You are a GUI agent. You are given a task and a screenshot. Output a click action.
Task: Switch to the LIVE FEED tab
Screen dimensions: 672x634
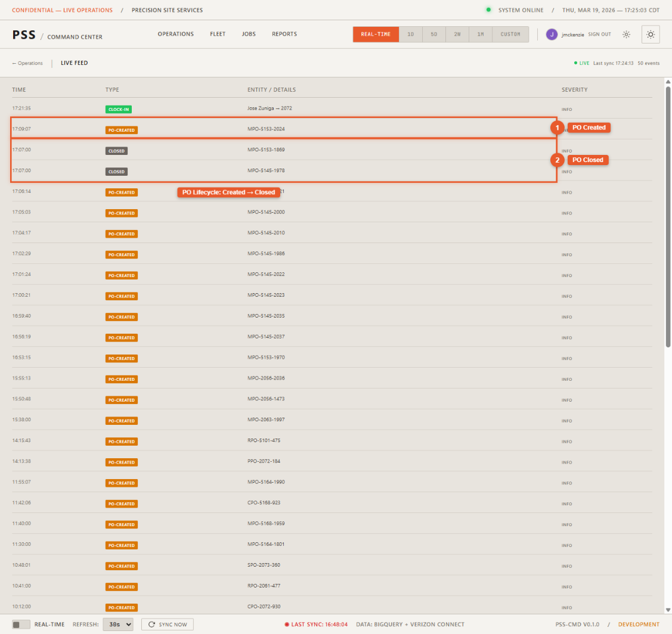point(74,63)
